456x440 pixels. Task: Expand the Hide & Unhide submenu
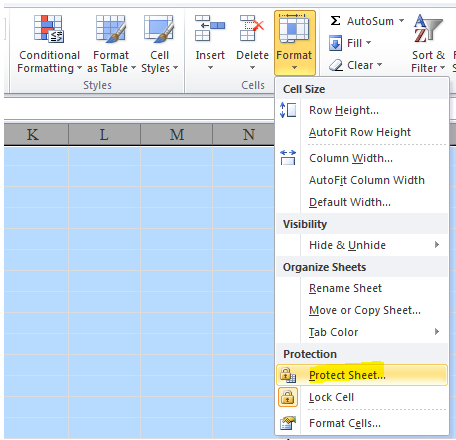(x=362, y=245)
